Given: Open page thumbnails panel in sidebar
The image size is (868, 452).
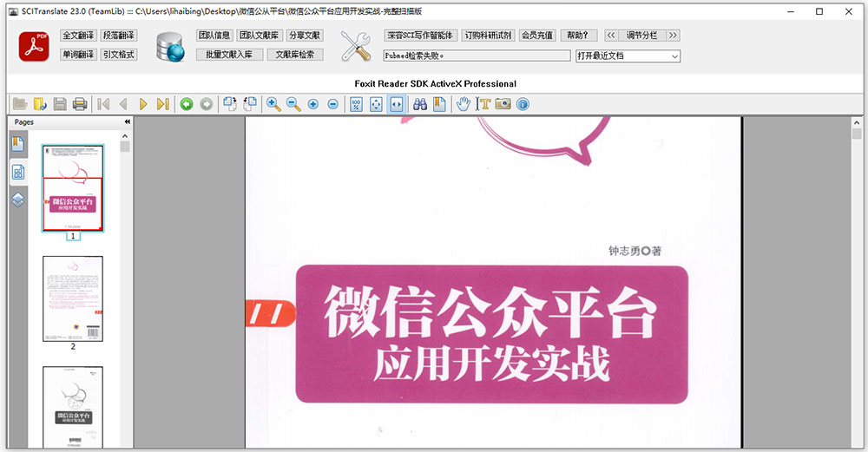Looking at the screenshot, I should tap(18, 173).
